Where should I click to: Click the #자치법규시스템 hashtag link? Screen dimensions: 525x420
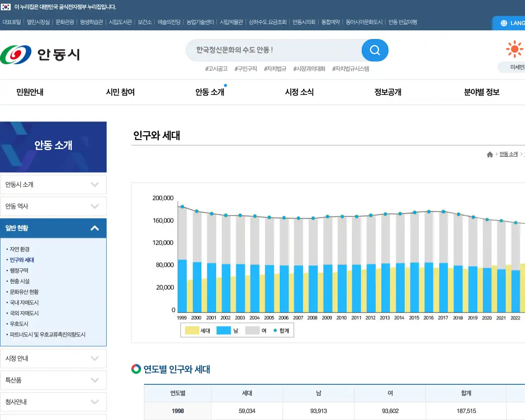coord(351,69)
